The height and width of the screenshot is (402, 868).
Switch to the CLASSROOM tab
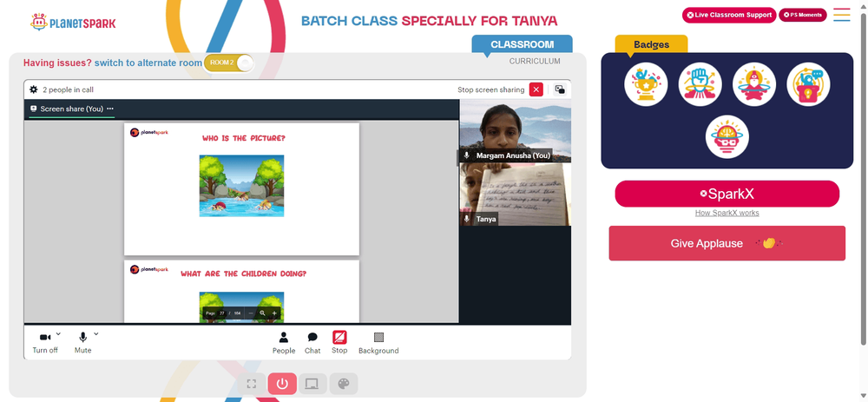(x=522, y=44)
